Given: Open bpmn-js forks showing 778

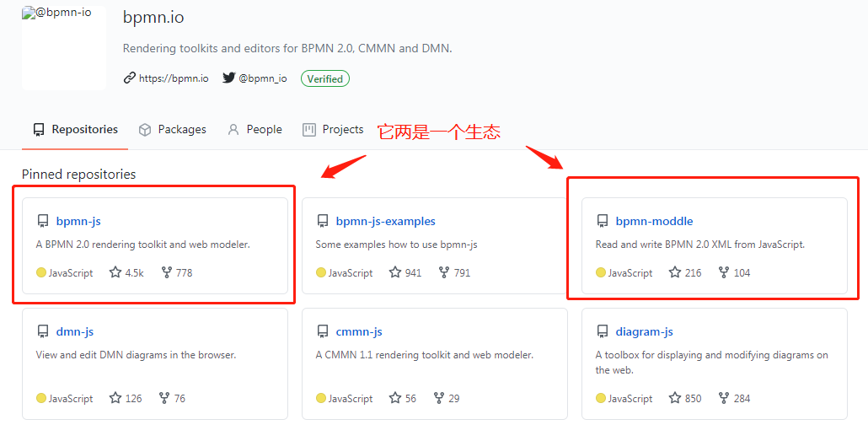Looking at the screenshot, I should (177, 272).
